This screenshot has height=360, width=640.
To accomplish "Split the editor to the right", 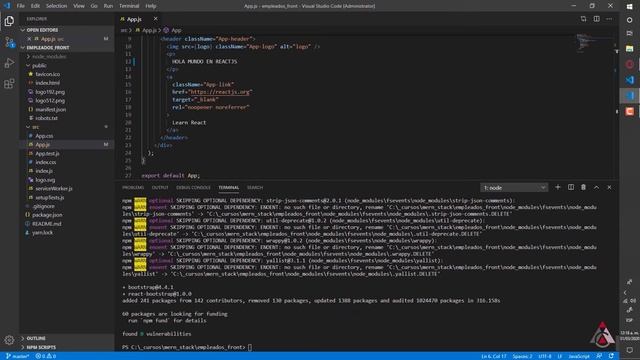I will [596, 19].
